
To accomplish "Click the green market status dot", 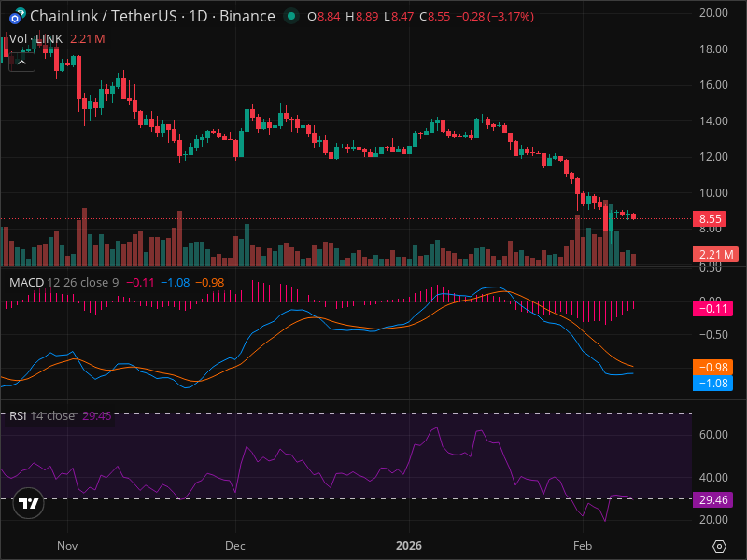I will (x=291, y=16).
